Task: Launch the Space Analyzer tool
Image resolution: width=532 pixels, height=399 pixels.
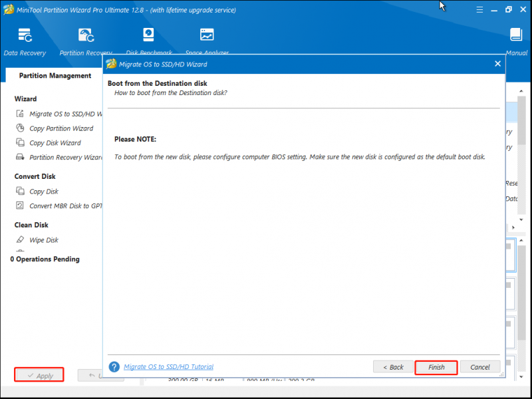Action: pos(207,42)
